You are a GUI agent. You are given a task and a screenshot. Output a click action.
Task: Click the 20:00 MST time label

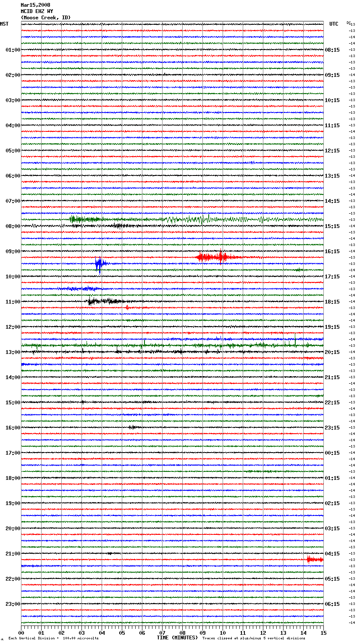coord(13,529)
